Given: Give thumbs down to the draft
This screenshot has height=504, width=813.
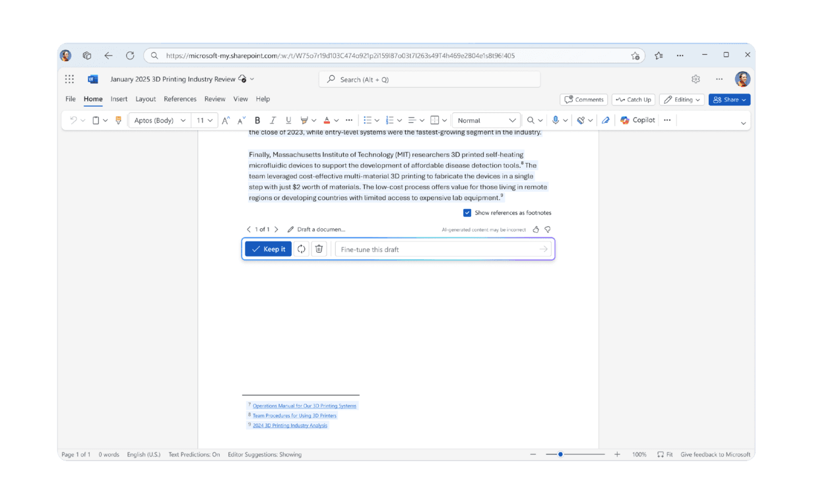Looking at the screenshot, I should 547,230.
